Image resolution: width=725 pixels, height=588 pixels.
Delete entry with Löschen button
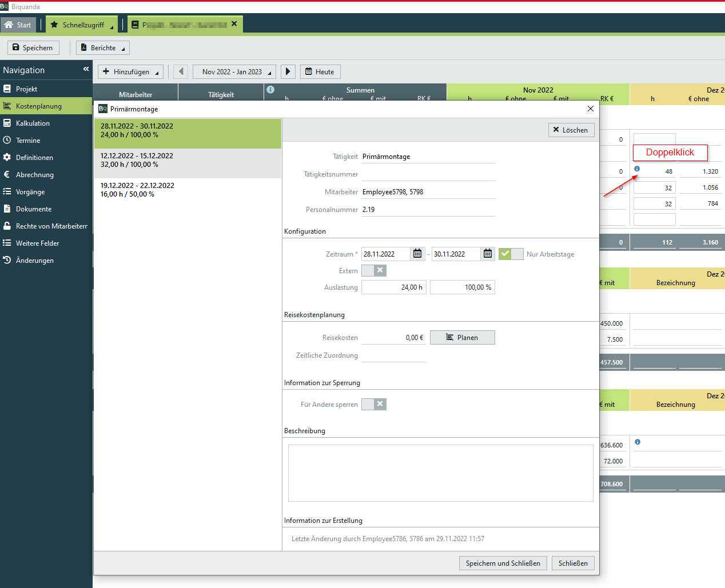(x=571, y=130)
